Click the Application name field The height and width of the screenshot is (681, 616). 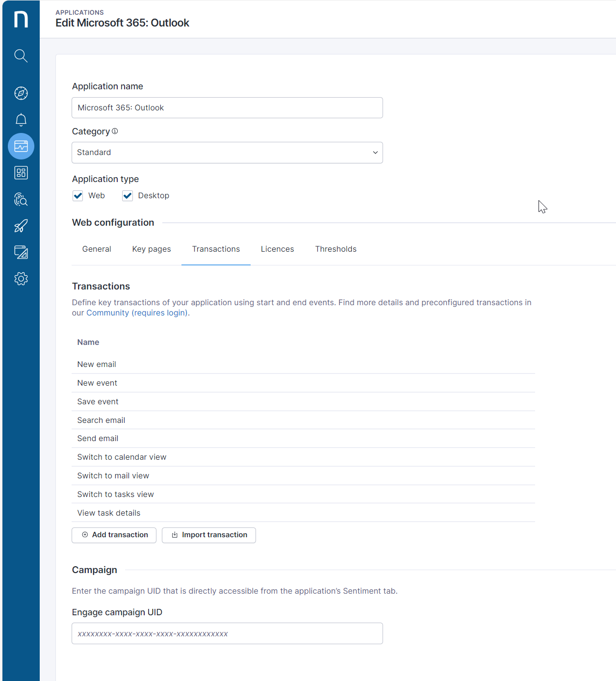[227, 108]
